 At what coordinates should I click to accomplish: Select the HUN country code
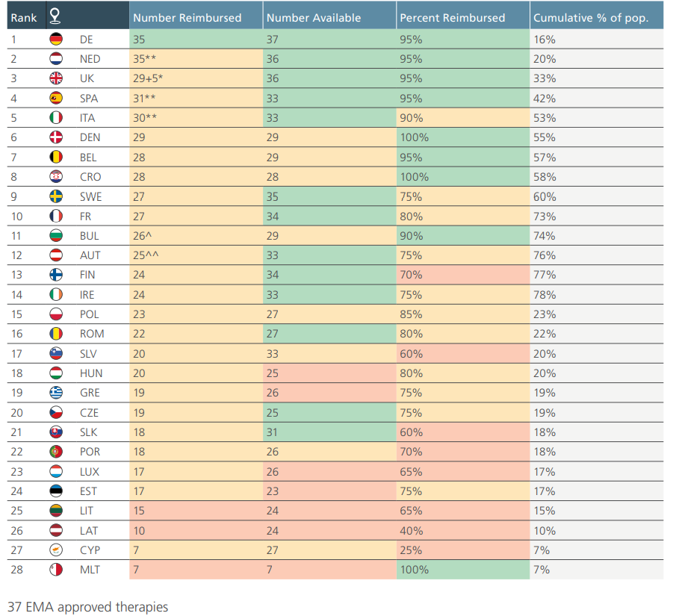[x=91, y=373]
